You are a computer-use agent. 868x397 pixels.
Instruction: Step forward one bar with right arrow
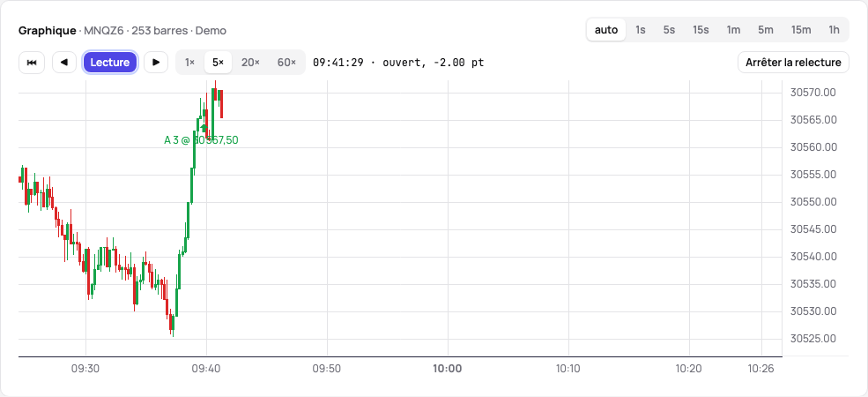(x=156, y=63)
